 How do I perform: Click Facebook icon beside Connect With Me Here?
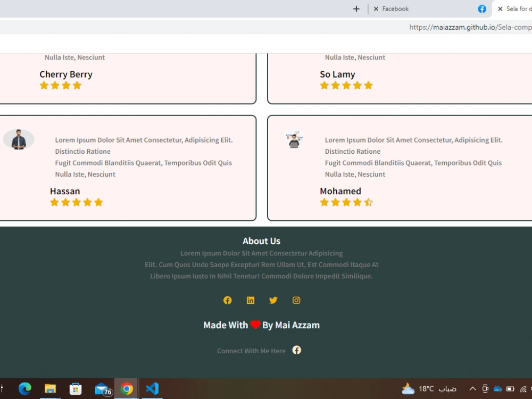click(x=296, y=350)
